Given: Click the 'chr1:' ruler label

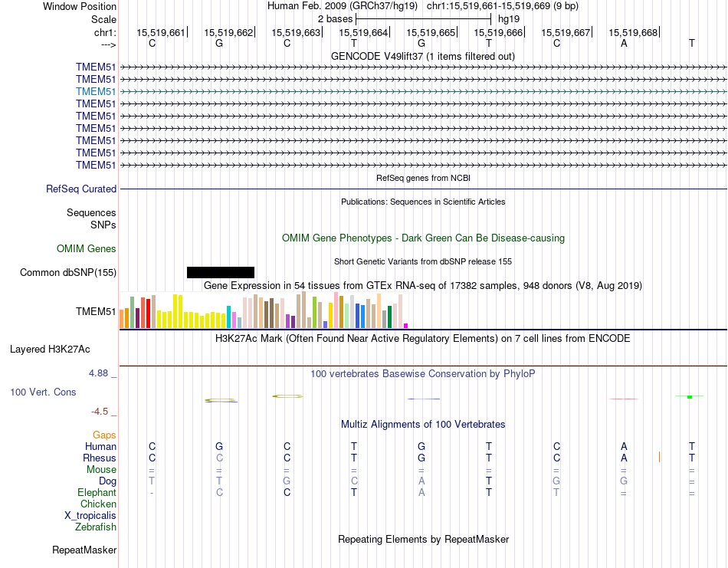Looking at the screenshot, I should (x=105, y=32).
